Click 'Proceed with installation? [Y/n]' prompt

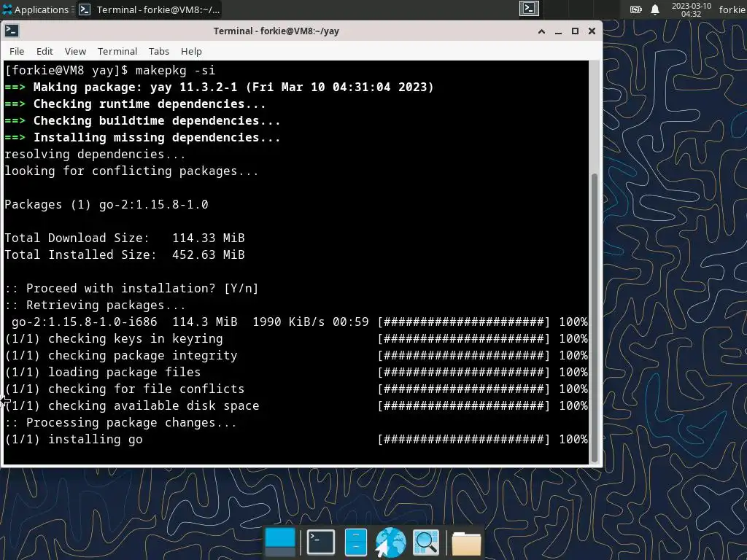(131, 288)
